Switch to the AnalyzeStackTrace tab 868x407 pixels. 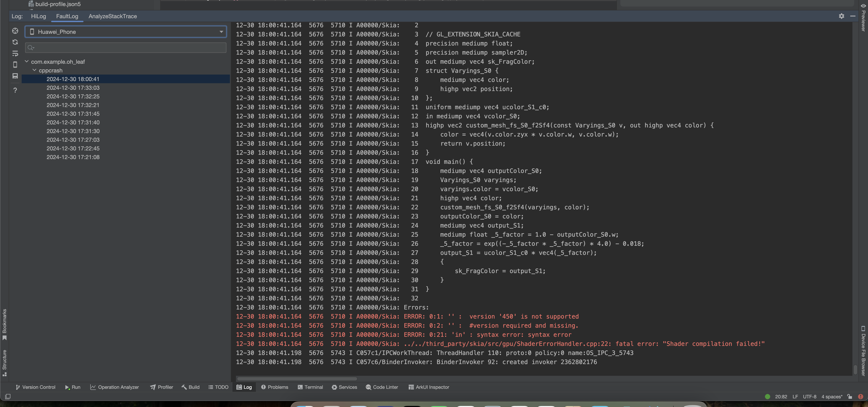coord(113,16)
